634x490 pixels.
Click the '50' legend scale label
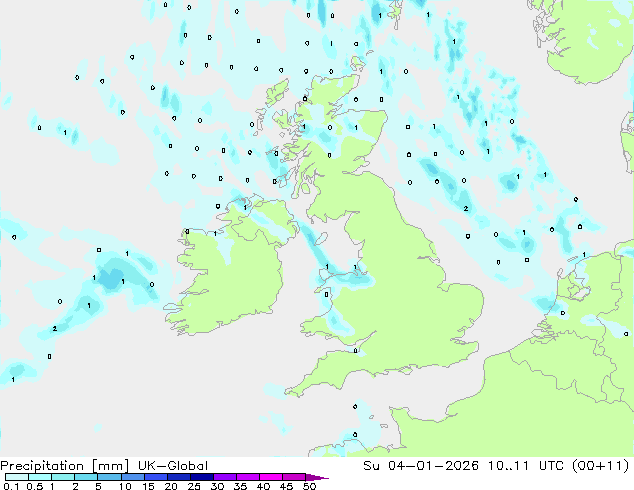(309, 486)
